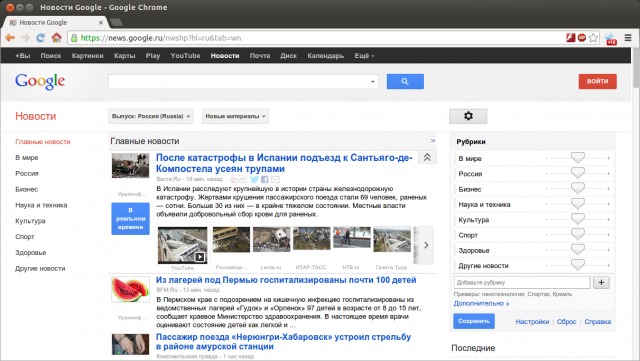Open Диск in the top bar
This screenshot has height=361, width=640.
tap(288, 56)
